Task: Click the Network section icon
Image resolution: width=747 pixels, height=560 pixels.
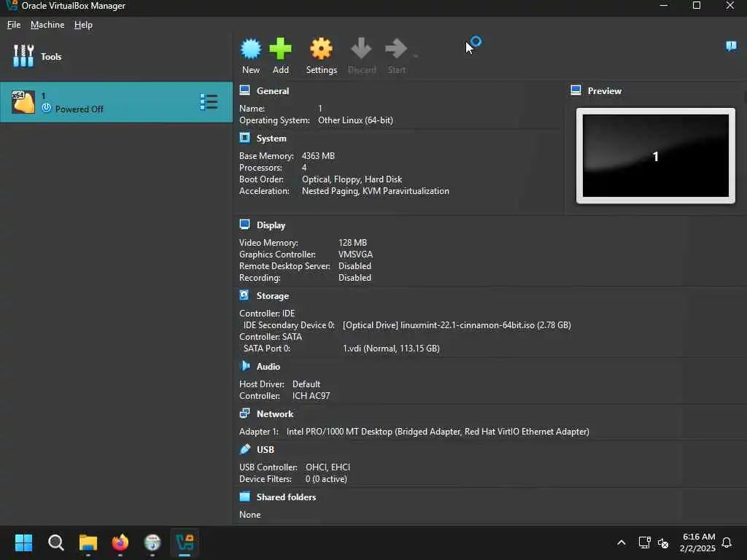Action: pyautogui.click(x=245, y=413)
